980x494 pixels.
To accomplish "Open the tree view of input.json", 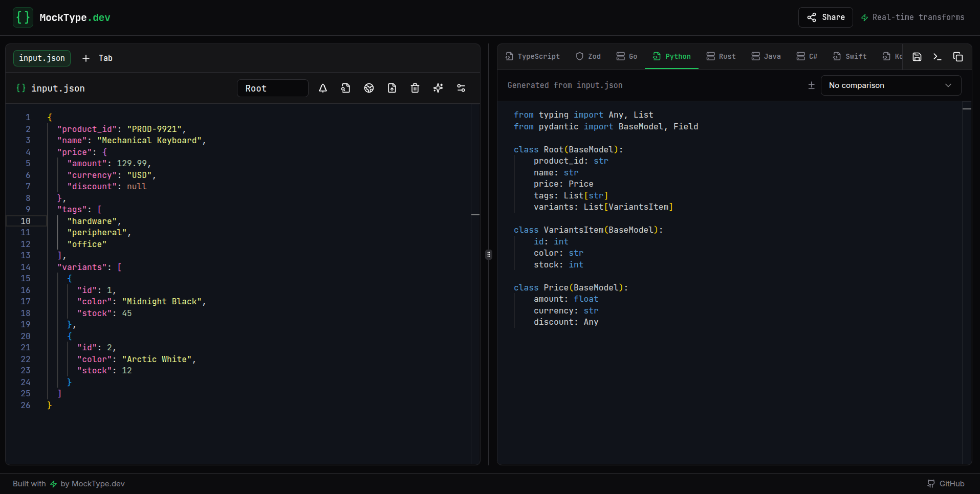I will pyautogui.click(x=323, y=88).
